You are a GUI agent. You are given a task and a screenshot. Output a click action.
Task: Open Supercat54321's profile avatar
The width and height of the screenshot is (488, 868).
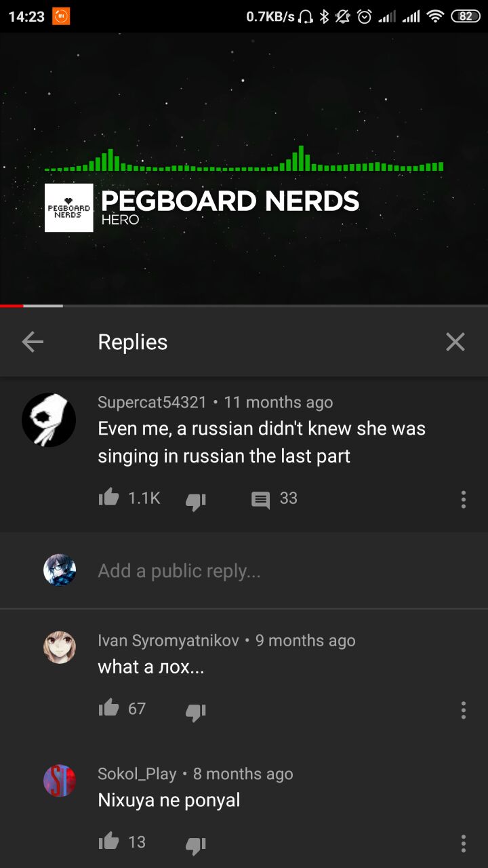point(49,420)
